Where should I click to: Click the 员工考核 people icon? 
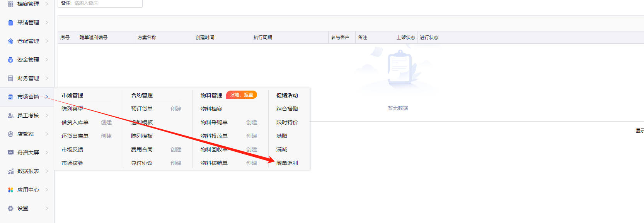10,115
